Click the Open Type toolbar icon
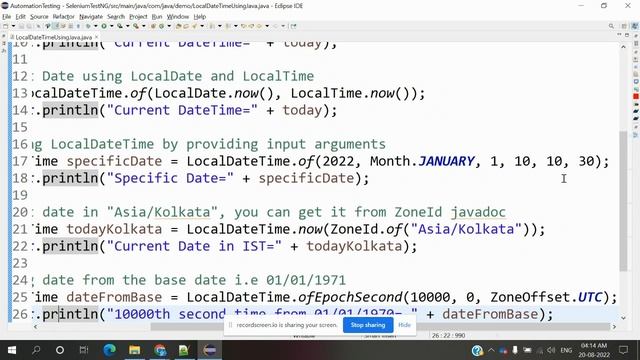 (178, 26)
